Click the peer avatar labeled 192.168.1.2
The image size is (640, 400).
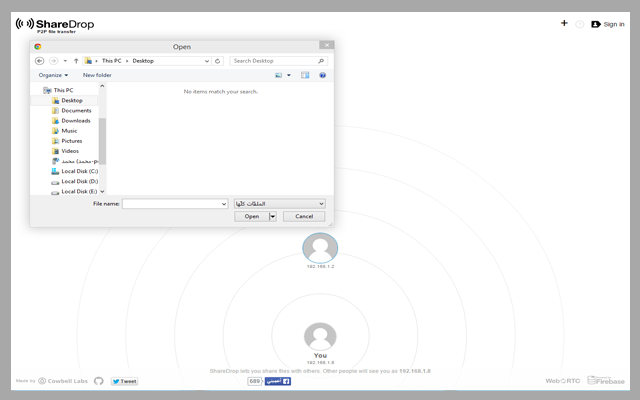tap(319, 247)
